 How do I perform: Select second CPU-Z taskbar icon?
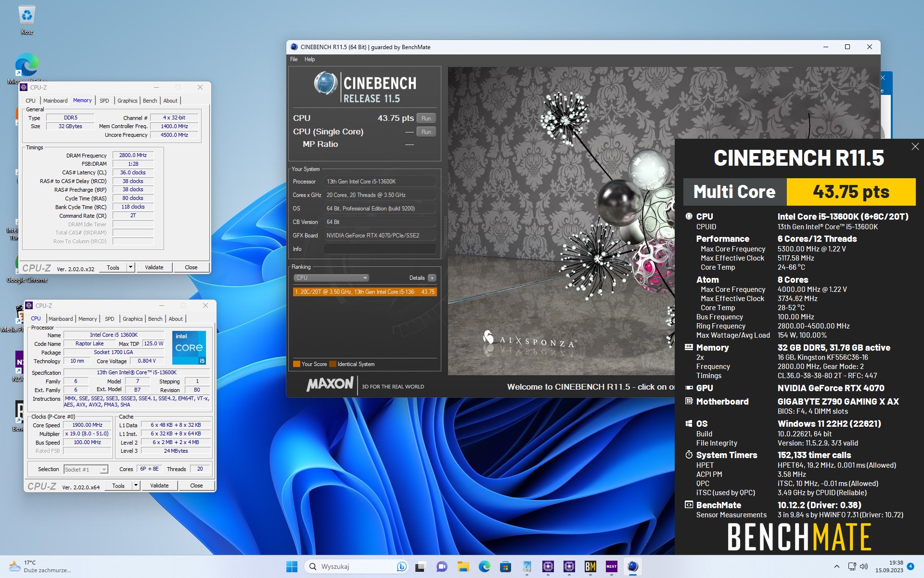569,566
